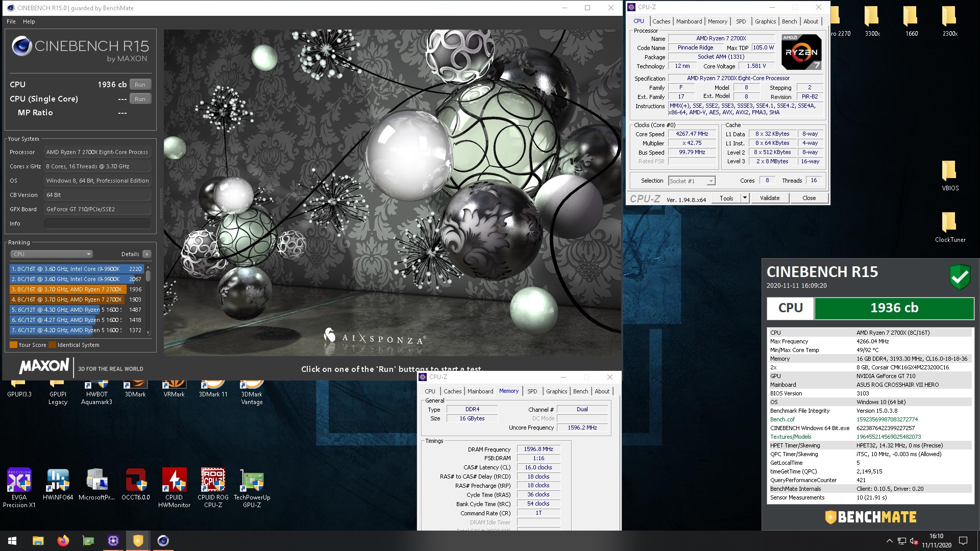The width and height of the screenshot is (980, 551).
Task: Open the 3DMark 11 desktop icon
Action: 213,389
